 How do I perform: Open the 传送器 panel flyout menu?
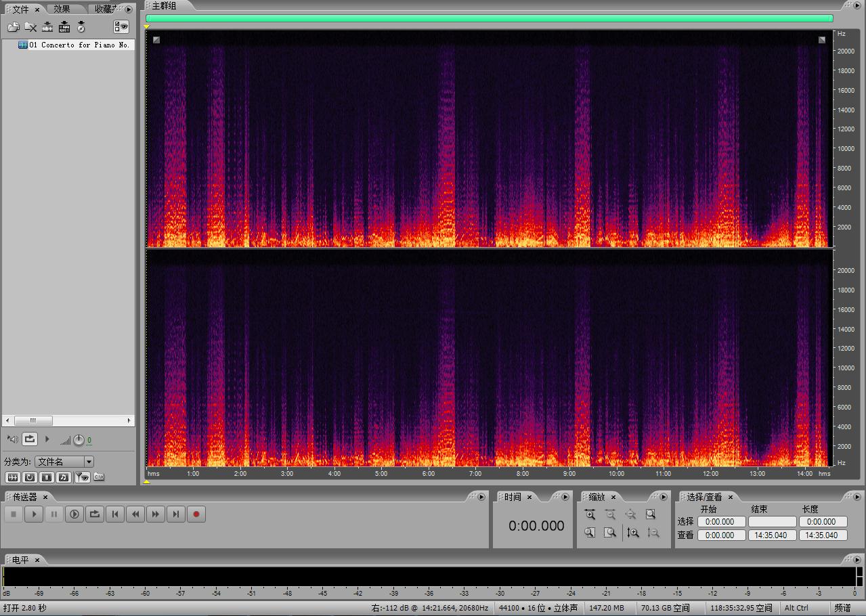point(481,497)
